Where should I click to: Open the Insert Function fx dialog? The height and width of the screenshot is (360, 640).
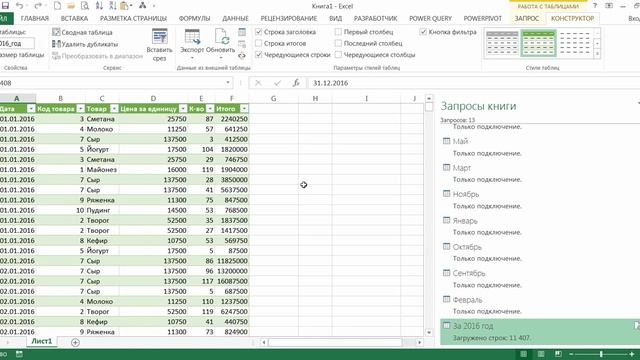pyautogui.click(x=296, y=83)
